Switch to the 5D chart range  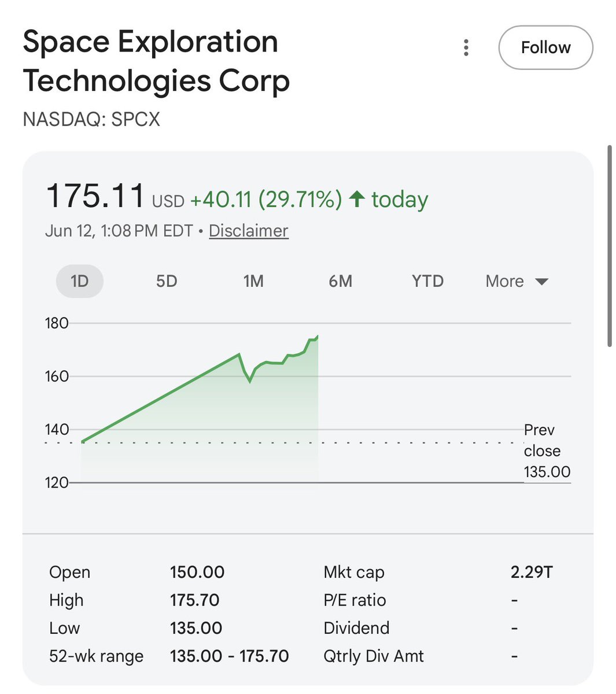[x=167, y=281]
